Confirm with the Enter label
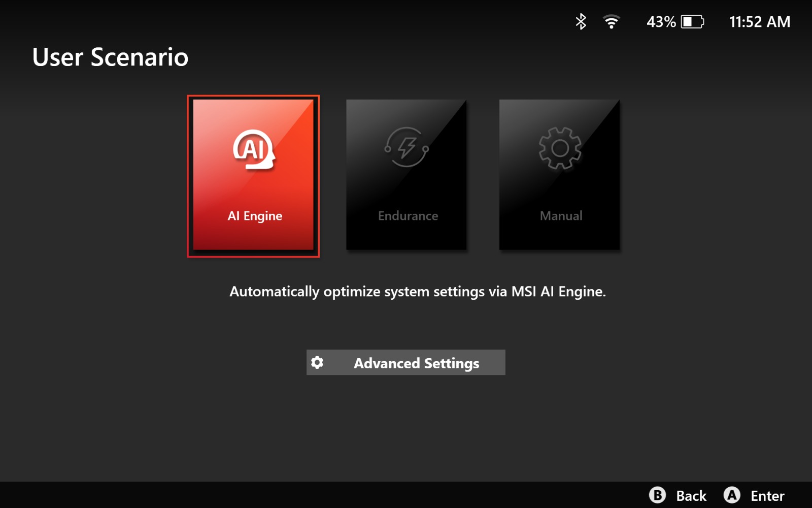Image resolution: width=812 pixels, height=508 pixels. pos(767,496)
